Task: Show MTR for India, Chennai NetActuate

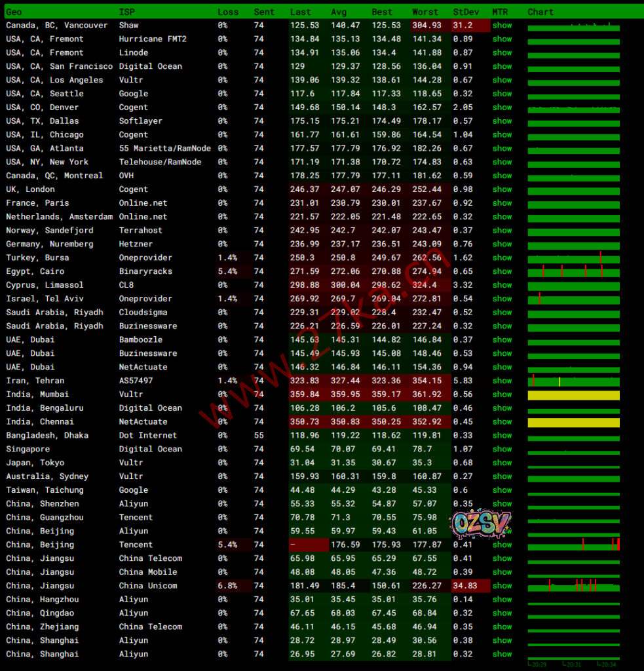Action: point(502,422)
